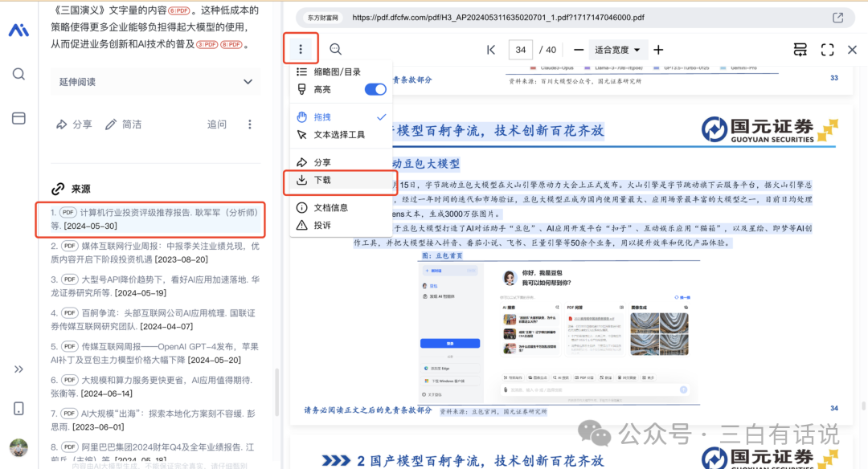Click the PDF URL address field
This screenshot has width=868, height=469.
[x=498, y=18]
